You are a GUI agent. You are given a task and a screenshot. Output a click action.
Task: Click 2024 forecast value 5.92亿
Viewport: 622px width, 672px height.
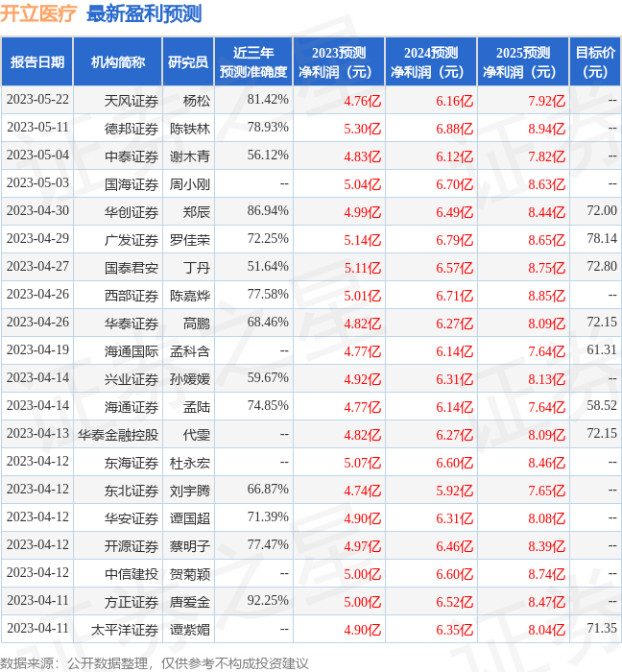(x=455, y=492)
